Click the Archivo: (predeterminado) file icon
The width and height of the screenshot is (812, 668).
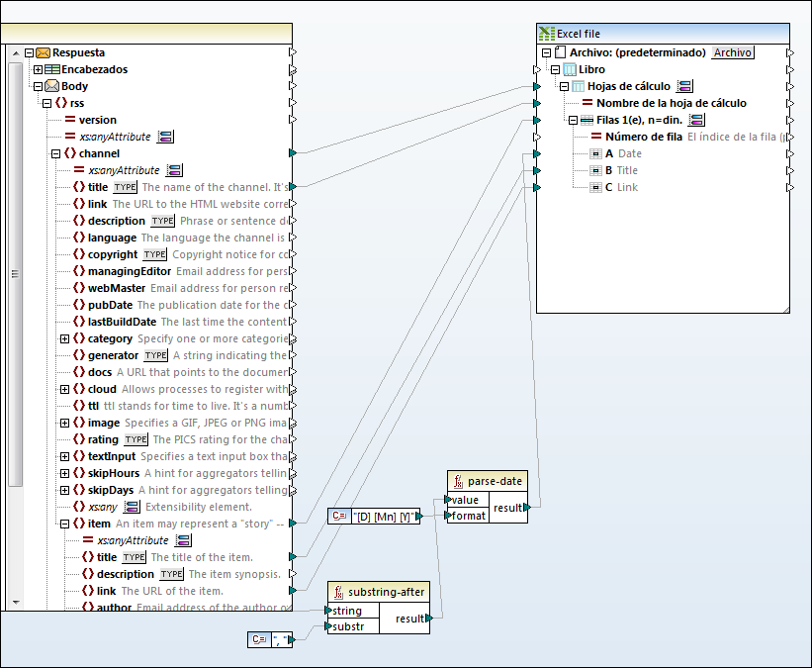tap(560, 51)
